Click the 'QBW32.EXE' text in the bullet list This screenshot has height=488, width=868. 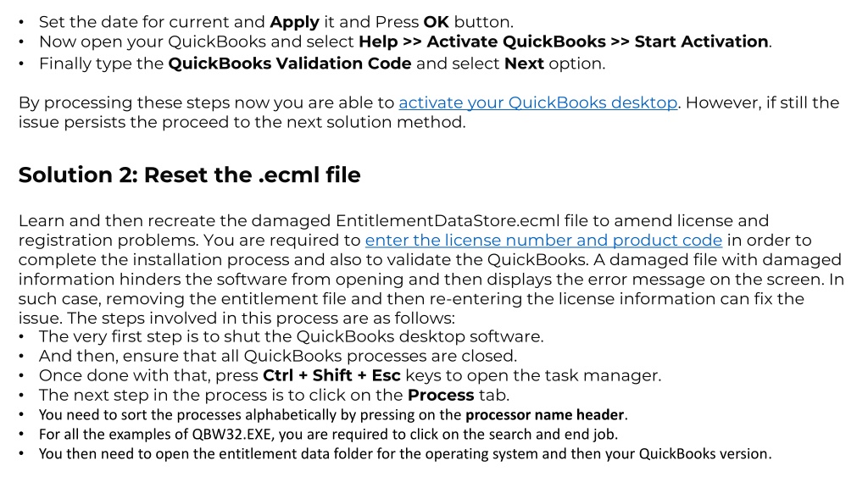coord(232,435)
